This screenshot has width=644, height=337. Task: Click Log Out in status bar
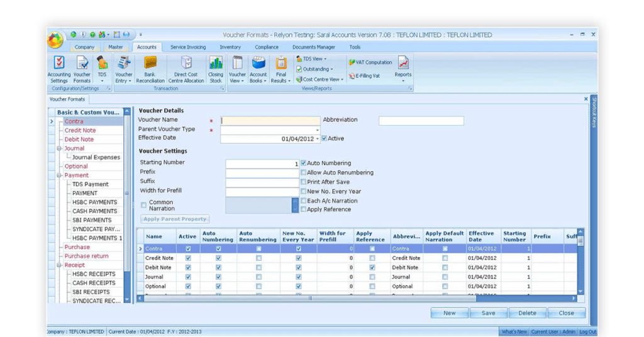point(587,332)
